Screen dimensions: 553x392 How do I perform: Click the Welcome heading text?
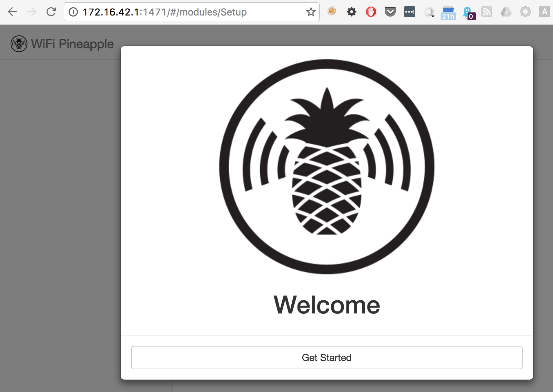pyautogui.click(x=326, y=305)
